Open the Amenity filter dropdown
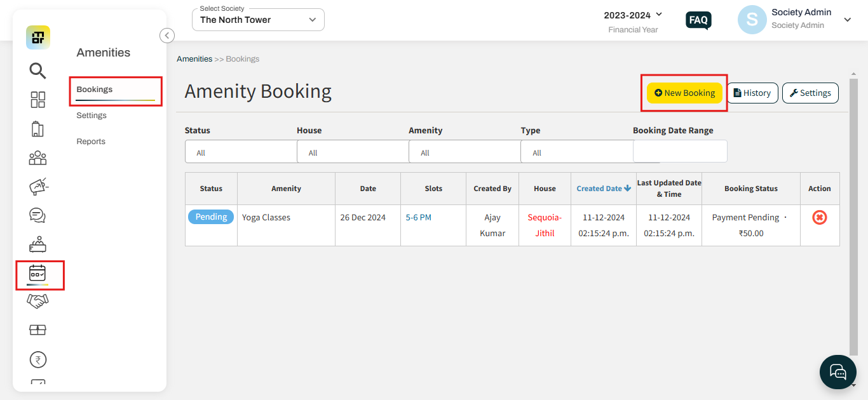The width and height of the screenshot is (868, 400). [x=465, y=152]
